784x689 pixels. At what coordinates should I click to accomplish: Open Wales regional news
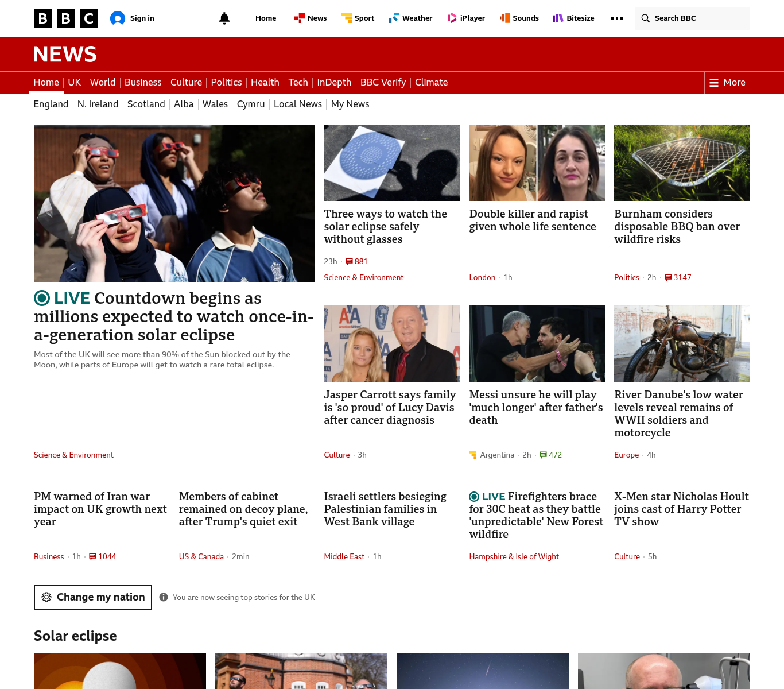tap(215, 104)
